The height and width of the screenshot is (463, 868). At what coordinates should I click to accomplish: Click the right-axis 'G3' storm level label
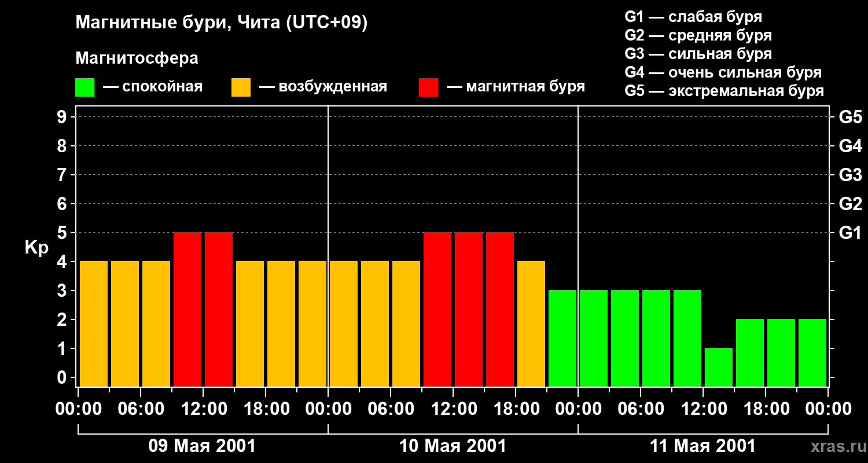(x=850, y=175)
